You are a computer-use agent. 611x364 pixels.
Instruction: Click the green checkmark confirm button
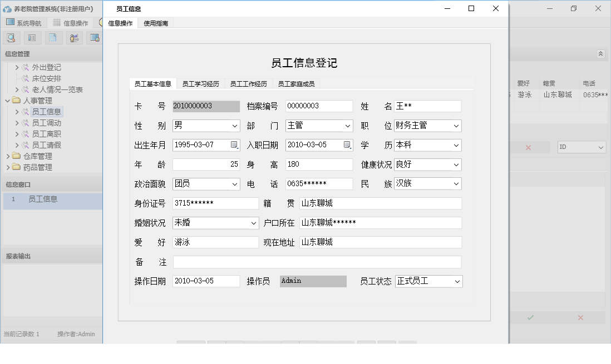[530, 317]
